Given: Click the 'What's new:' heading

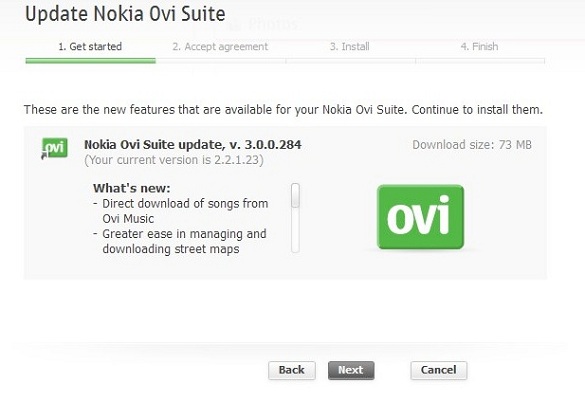Looking at the screenshot, I should [x=131, y=188].
